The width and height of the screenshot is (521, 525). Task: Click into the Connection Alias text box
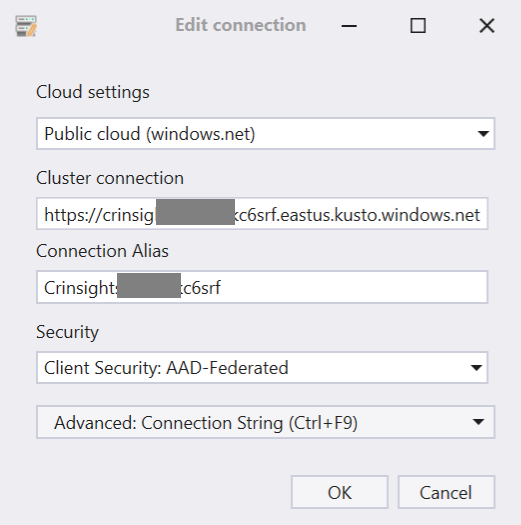pos(262,287)
